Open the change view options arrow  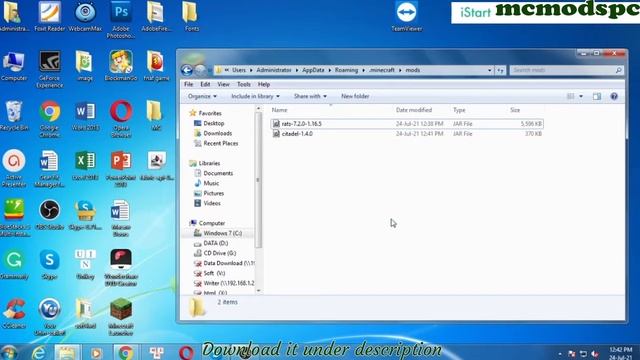pos(581,96)
